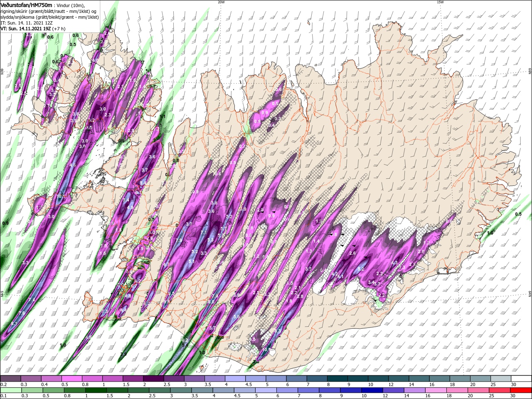Pick the pure red above-30 lower legend swatch

[522, 390]
